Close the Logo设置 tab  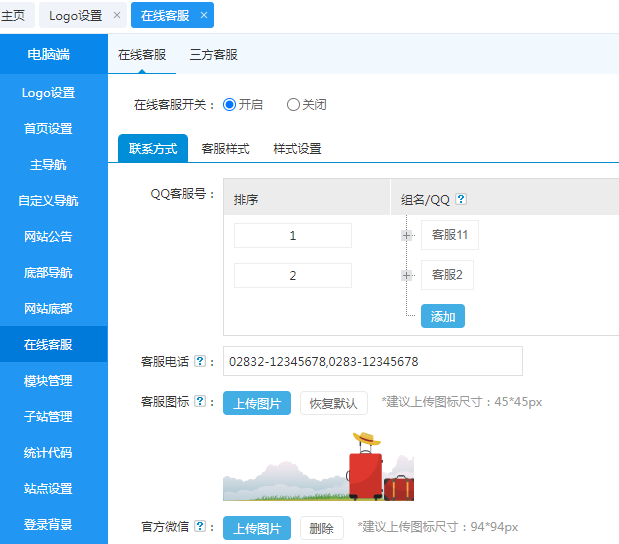tap(117, 15)
